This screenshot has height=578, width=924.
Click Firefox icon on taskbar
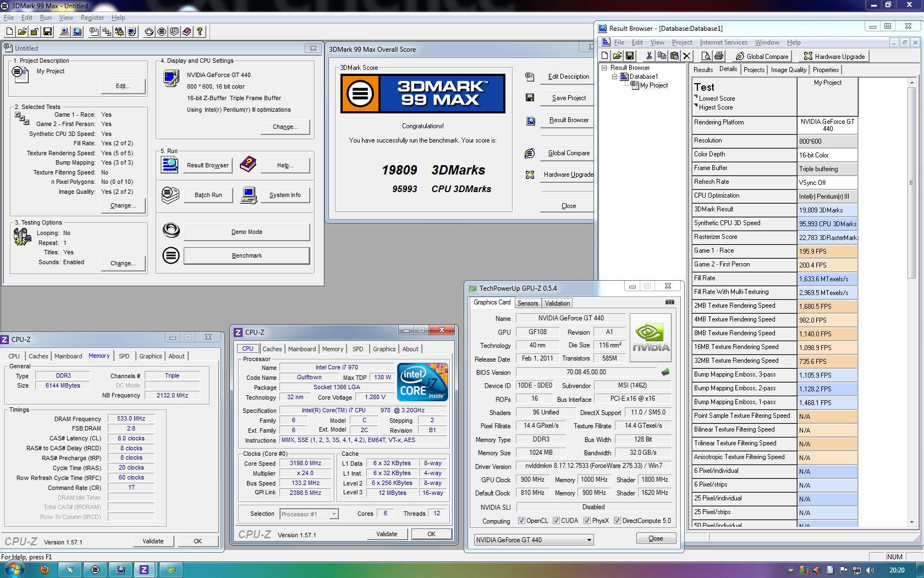click(45, 570)
